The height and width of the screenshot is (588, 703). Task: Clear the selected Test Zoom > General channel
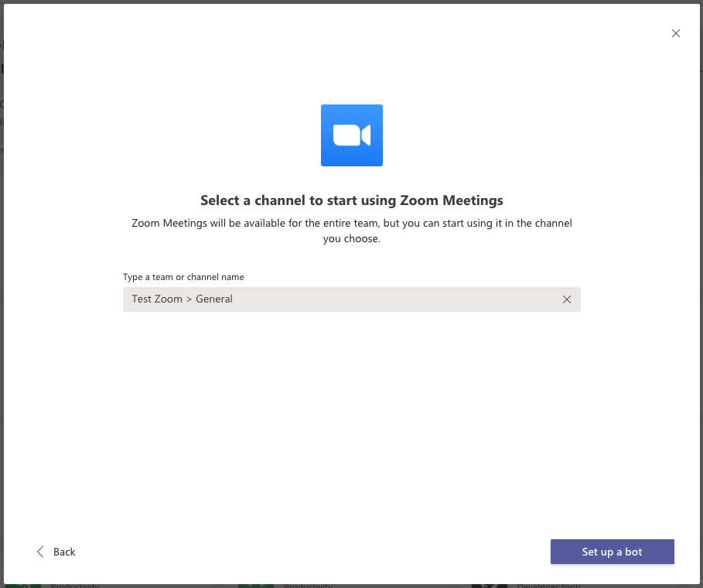coord(567,299)
